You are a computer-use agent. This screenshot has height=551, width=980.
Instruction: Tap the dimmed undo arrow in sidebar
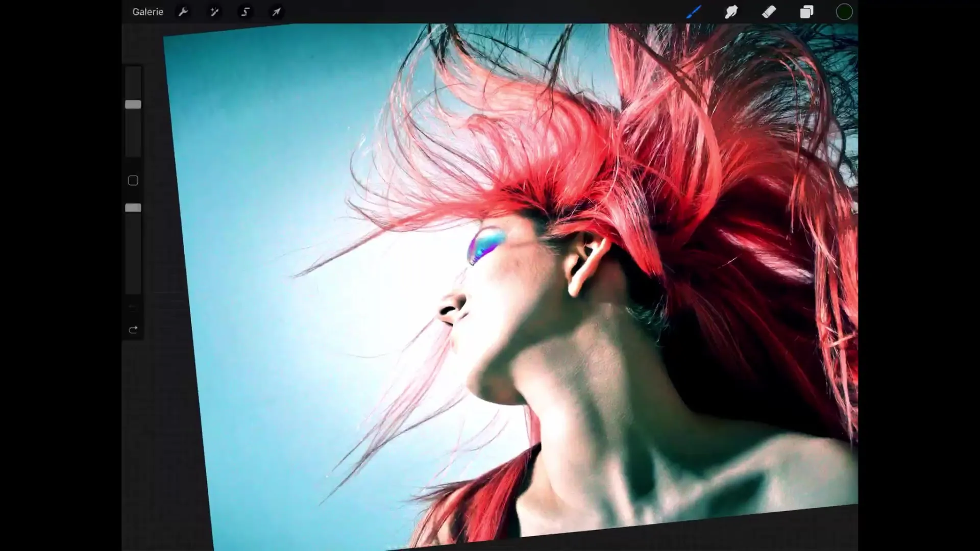click(133, 307)
